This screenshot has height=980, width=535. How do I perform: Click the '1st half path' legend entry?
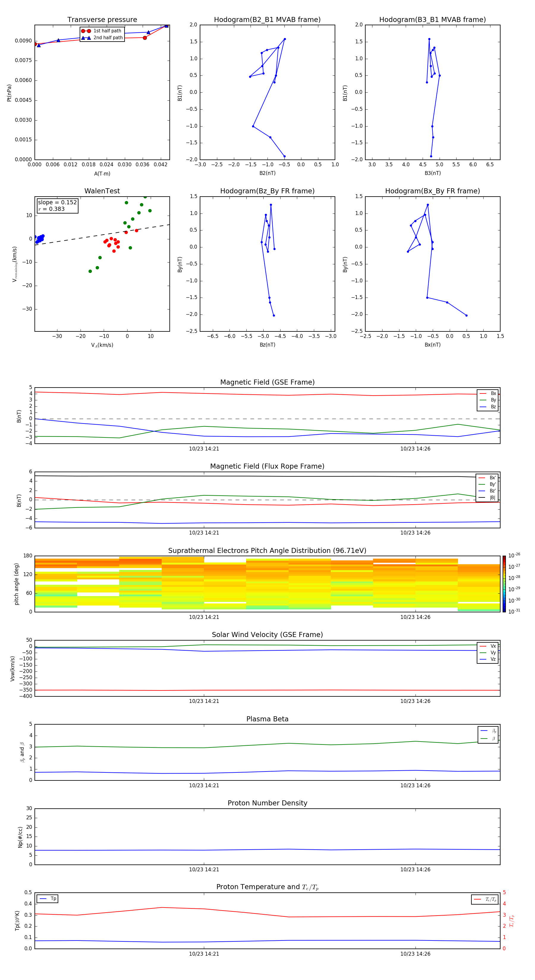tap(102, 31)
